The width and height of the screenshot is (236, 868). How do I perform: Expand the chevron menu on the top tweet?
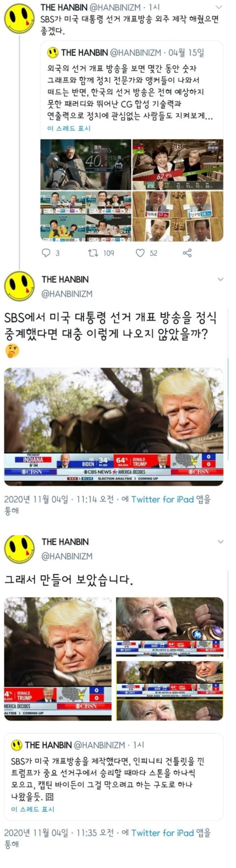[219, 7]
